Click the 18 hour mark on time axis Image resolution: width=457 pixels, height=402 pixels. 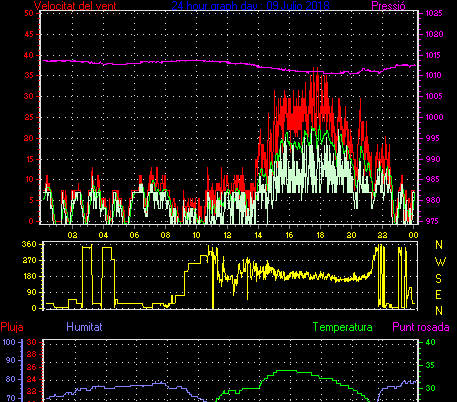pyautogui.click(x=320, y=235)
